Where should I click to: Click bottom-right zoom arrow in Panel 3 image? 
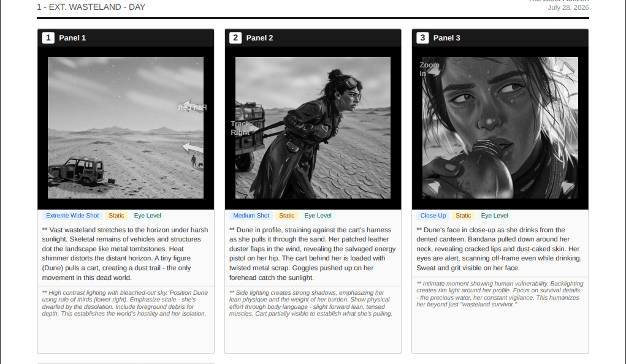click(567, 186)
